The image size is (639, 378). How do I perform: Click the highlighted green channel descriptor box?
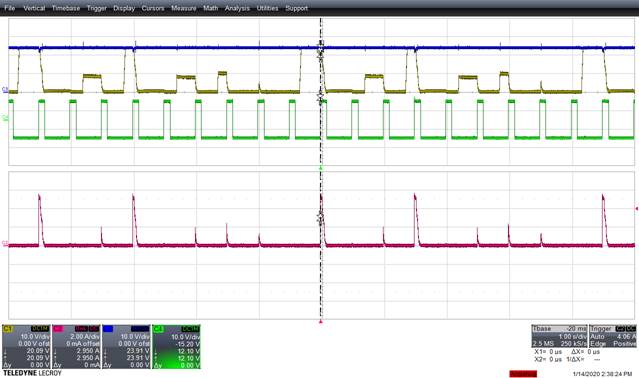pos(176,347)
